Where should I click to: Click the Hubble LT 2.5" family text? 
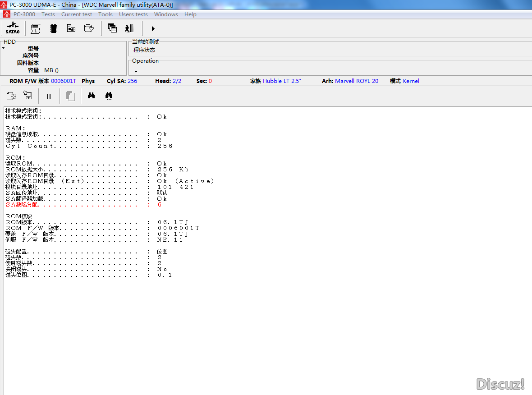(282, 81)
